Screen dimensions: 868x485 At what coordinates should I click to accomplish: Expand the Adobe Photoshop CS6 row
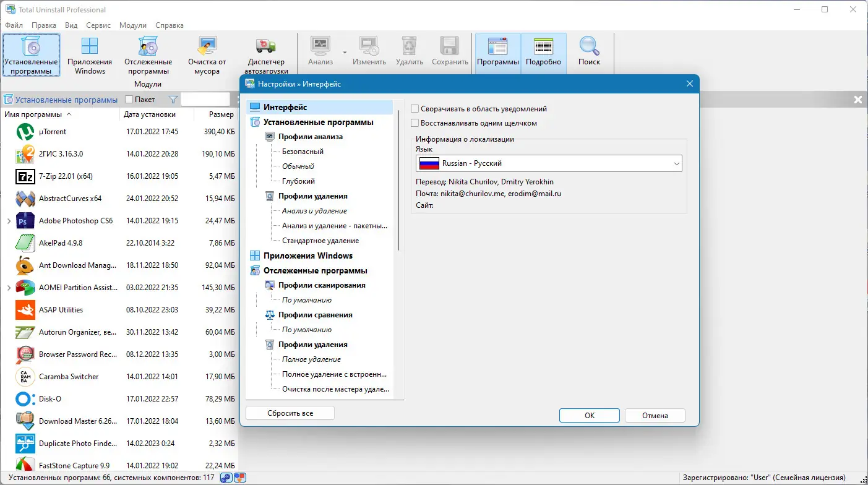9,221
